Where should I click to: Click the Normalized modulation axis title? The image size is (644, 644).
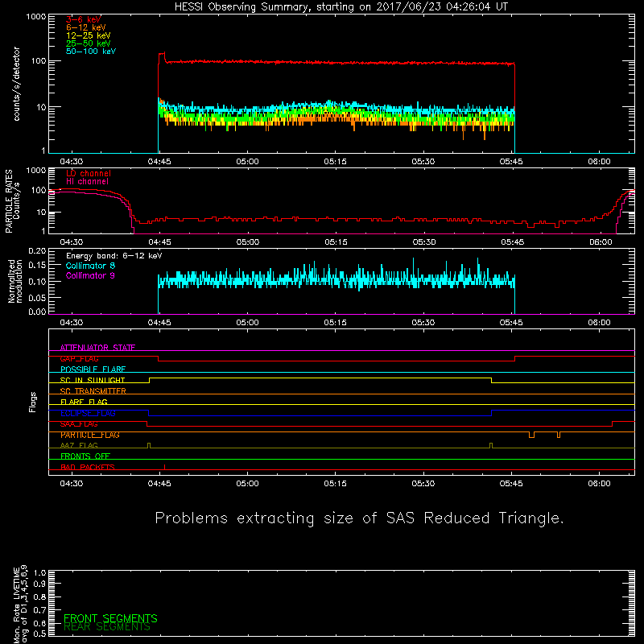coord(15,281)
